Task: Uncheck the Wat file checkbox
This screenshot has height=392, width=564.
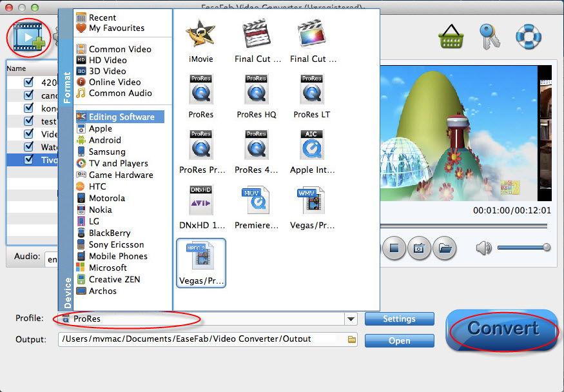Action: pos(29,146)
